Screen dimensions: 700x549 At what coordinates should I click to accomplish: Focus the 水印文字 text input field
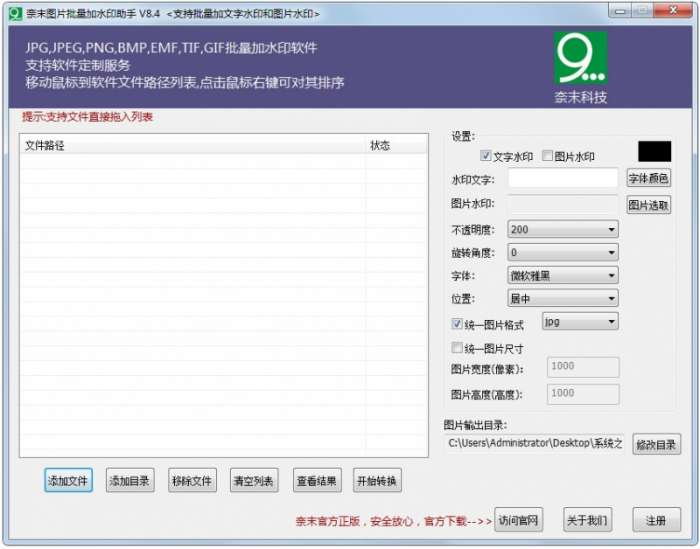point(563,178)
